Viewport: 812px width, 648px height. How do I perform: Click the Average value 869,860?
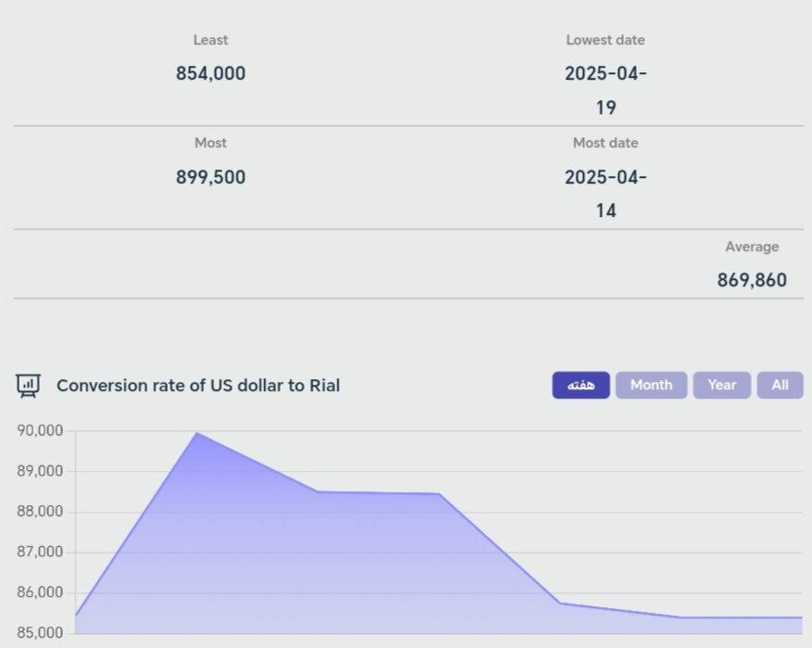pyautogui.click(x=752, y=280)
